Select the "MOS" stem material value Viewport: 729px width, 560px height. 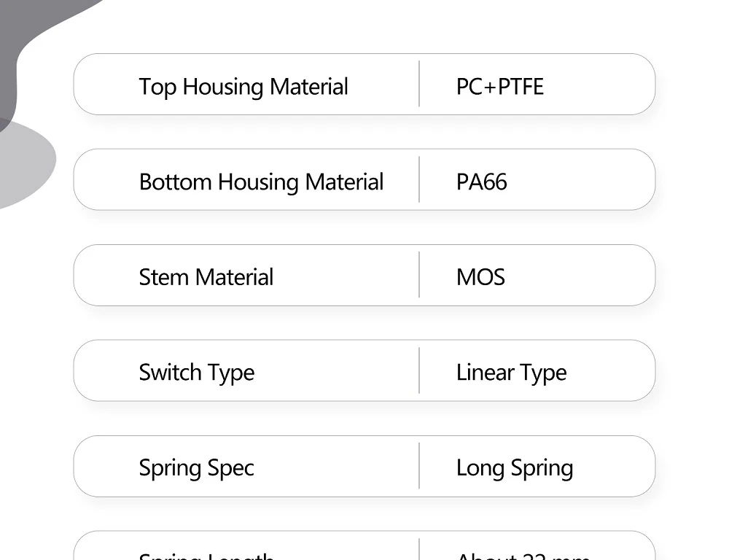tap(480, 278)
